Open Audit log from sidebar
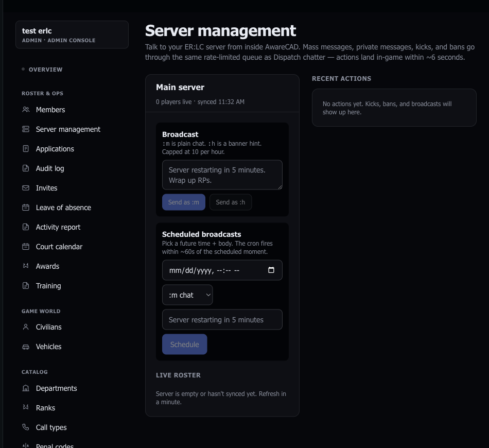 (x=50, y=168)
